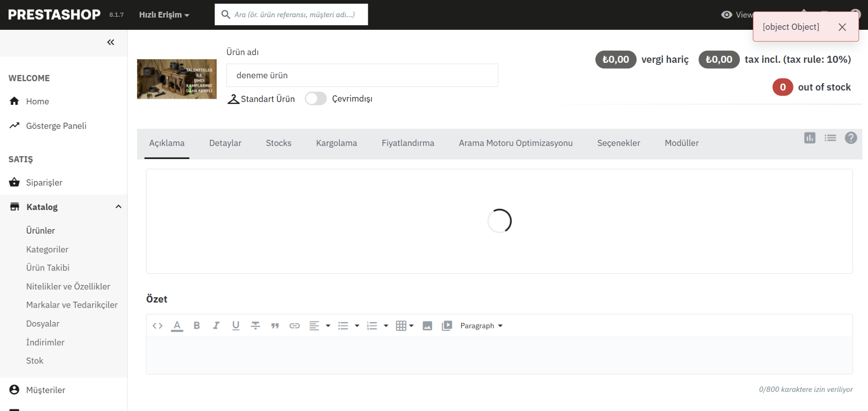The width and height of the screenshot is (868, 411).
Task: Switch to the Arama Motoru Optimizasyonu tab
Action: click(x=516, y=143)
